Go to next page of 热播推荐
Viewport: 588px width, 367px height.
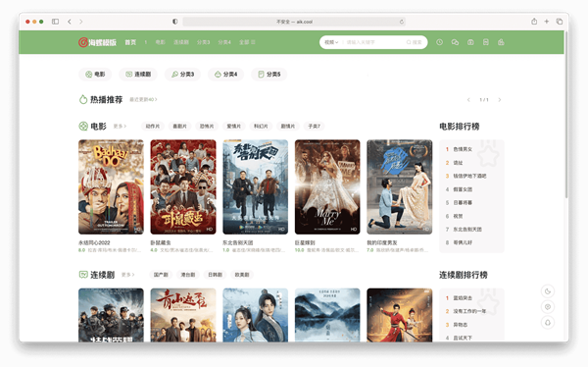500,100
